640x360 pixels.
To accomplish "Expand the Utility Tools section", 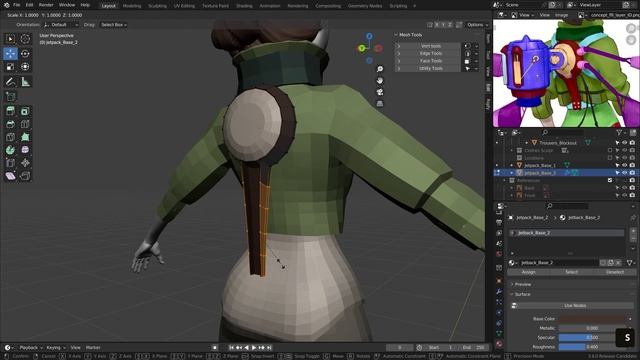I will coord(427,69).
